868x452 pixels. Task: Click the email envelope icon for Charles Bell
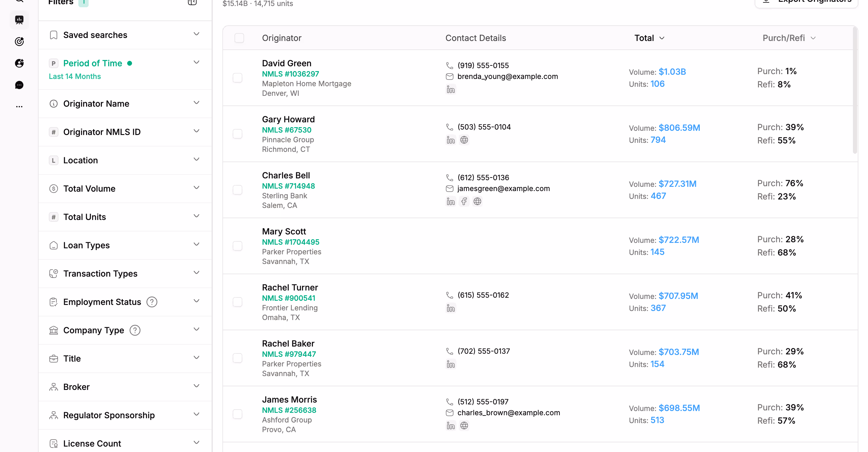point(449,189)
